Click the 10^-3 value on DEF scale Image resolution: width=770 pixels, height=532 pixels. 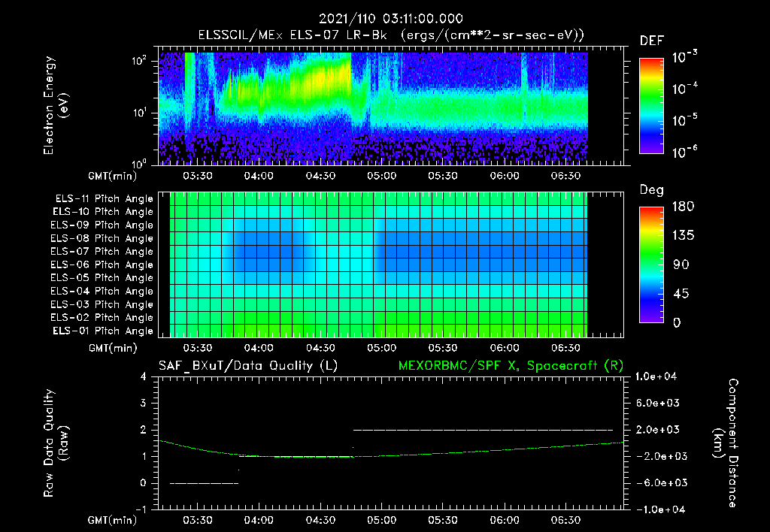[x=684, y=57]
